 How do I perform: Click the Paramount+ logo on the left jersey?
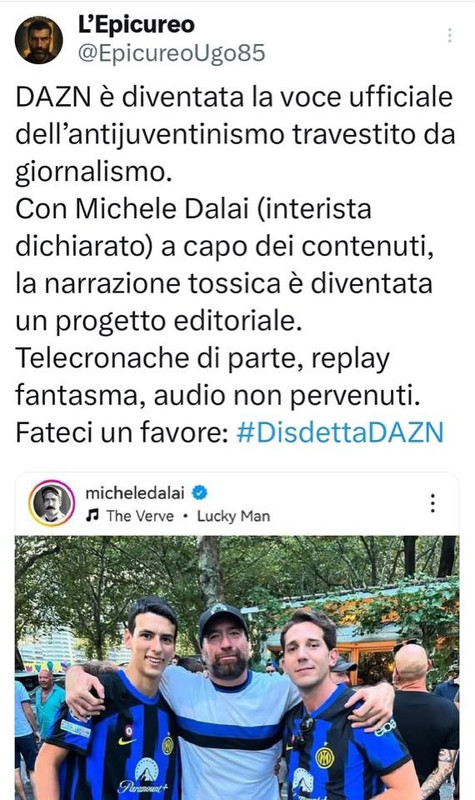(x=144, y=778)
